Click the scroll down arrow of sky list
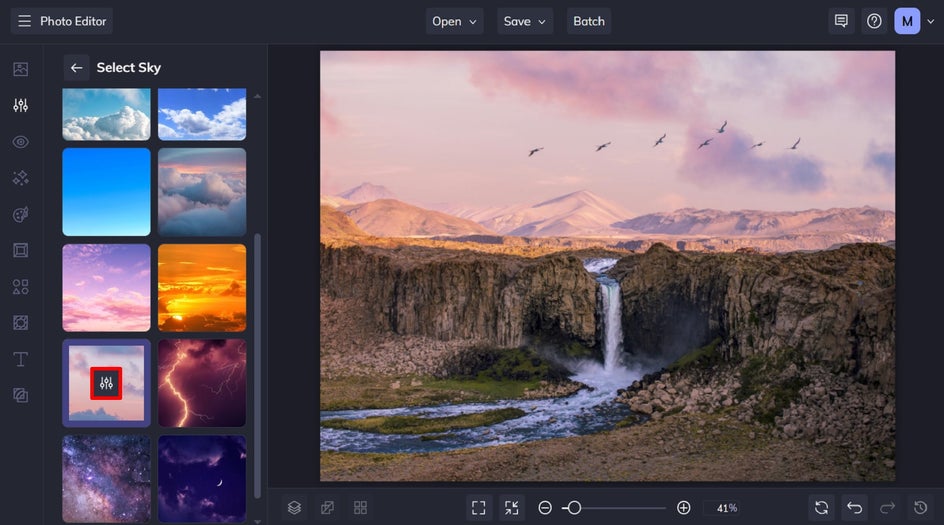 [258, 521]
